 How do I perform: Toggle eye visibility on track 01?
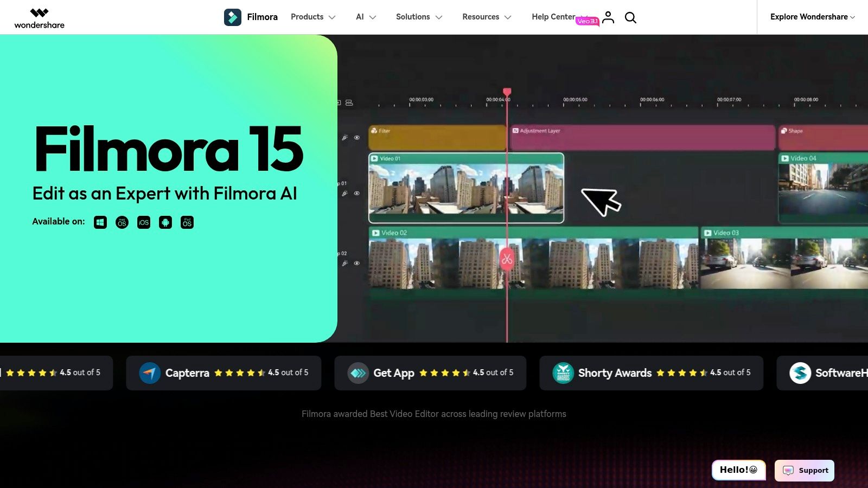point(357,194)
